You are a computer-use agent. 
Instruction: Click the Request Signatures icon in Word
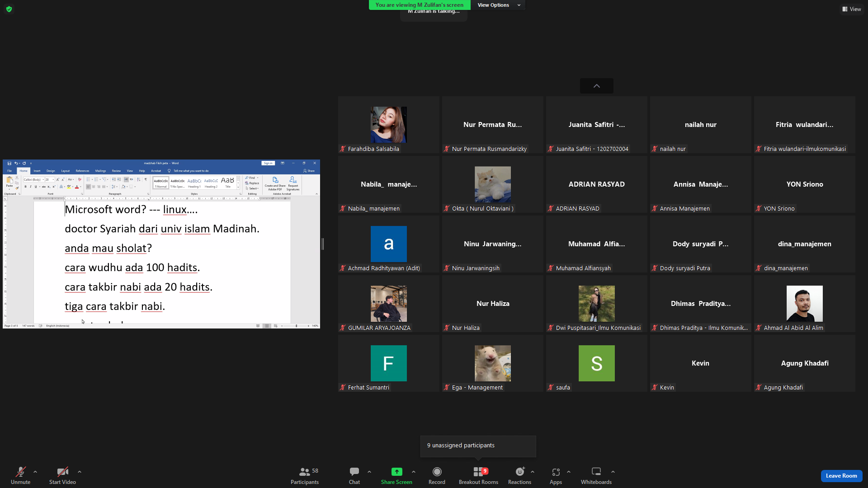(x=293, y=179)
